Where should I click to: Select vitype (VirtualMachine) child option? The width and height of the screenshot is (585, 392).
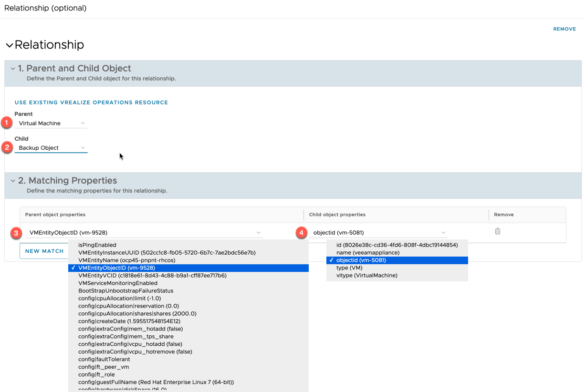(x=397, y=276)
